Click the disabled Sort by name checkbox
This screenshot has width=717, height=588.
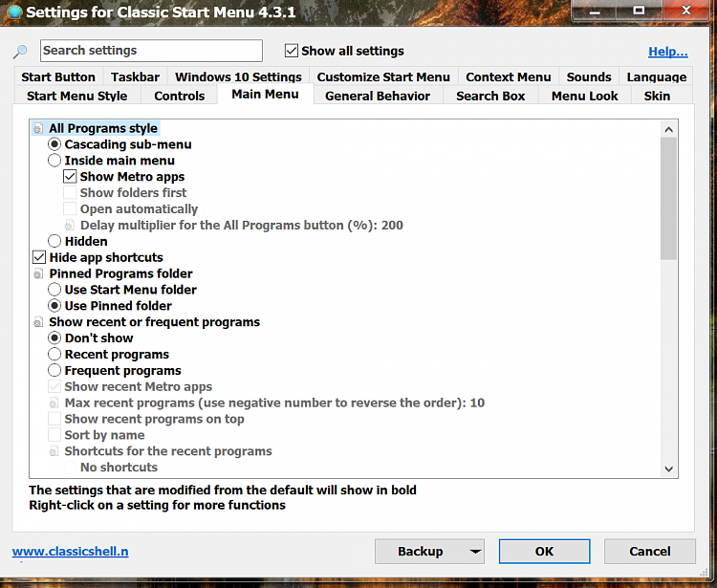[x=54, y=435]
